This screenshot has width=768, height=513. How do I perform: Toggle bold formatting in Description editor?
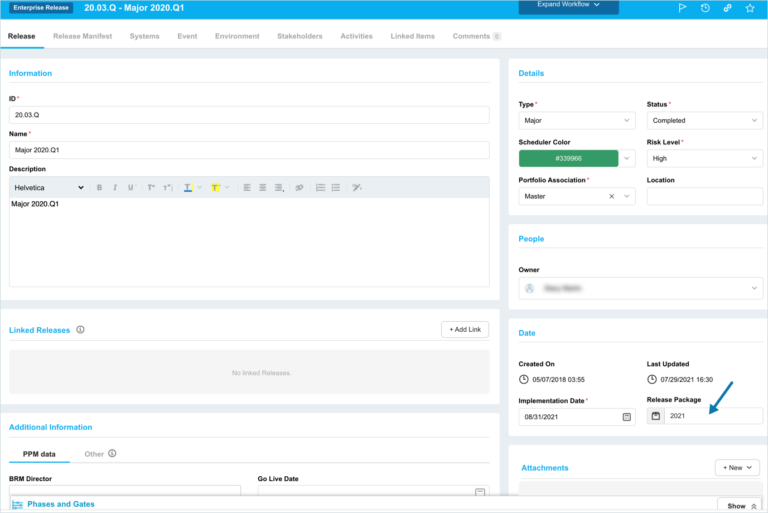(99, 187)
